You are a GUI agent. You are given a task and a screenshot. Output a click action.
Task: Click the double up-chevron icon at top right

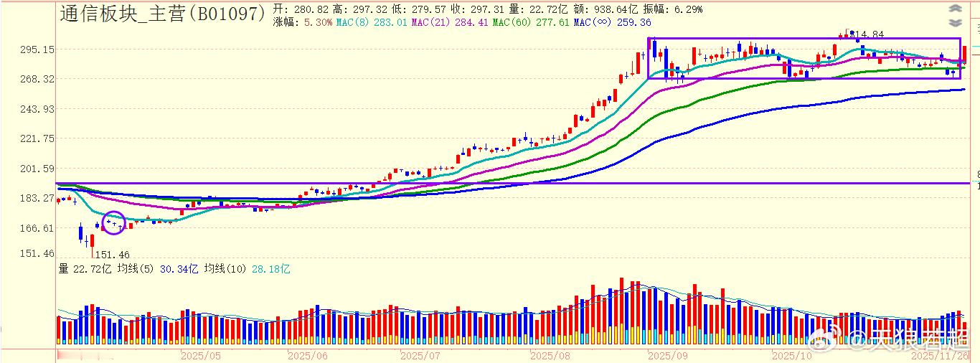coord(954,9)
